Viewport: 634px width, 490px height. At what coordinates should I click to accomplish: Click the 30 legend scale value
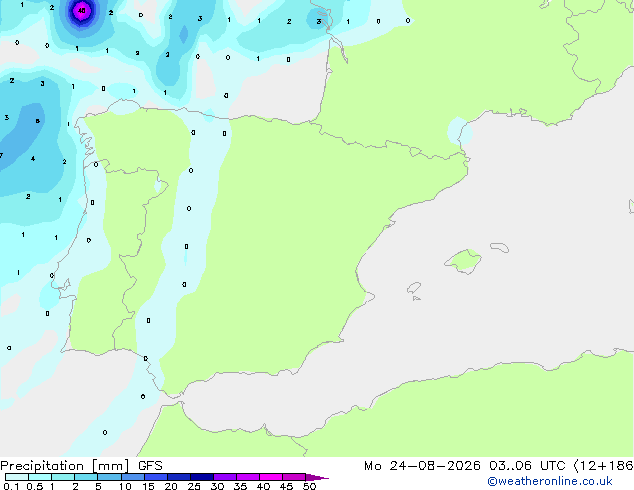(x=217, y=486)
